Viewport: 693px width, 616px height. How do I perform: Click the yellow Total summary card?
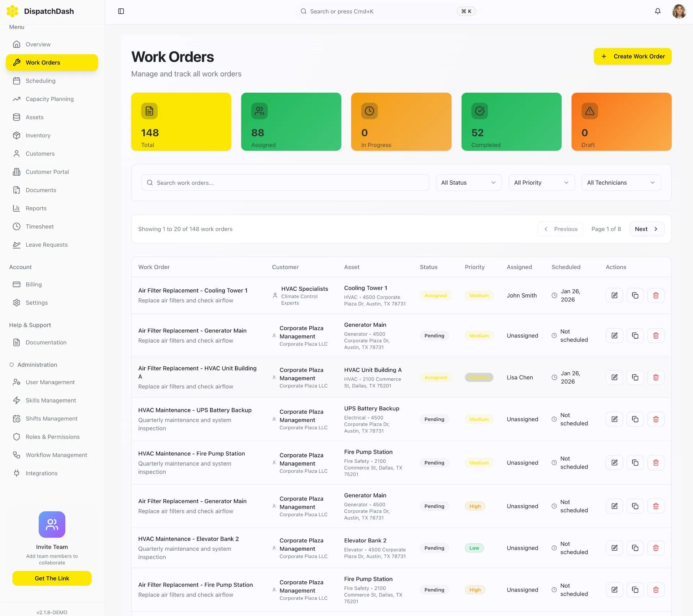point(181,122)
